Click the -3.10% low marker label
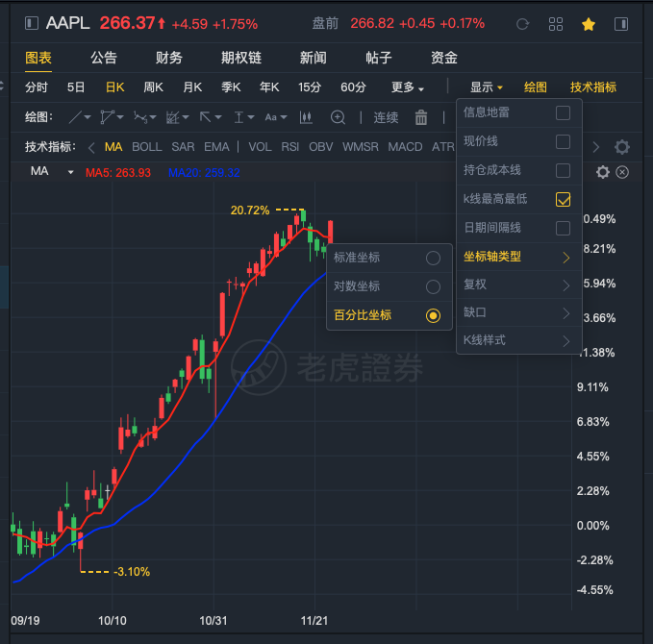Image resolution: width=653 pixels, height=644 pixels. [x=132, y=572]
